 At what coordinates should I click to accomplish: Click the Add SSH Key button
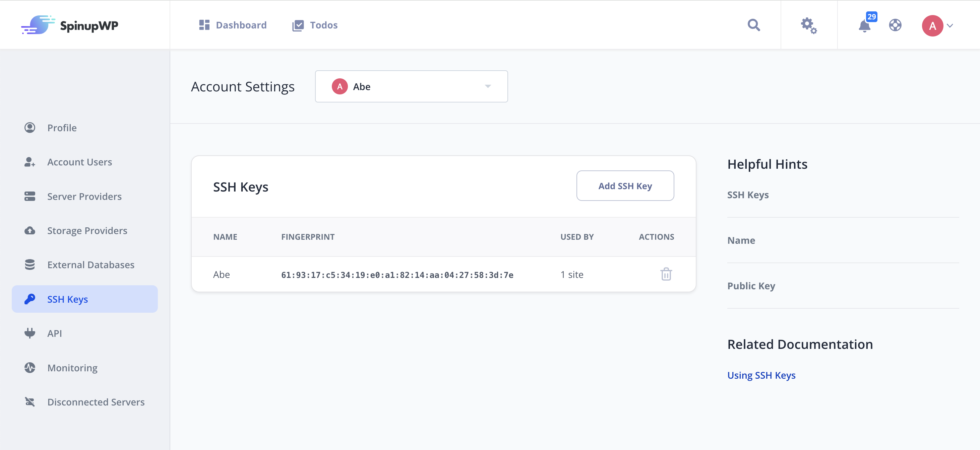point(624,185)
